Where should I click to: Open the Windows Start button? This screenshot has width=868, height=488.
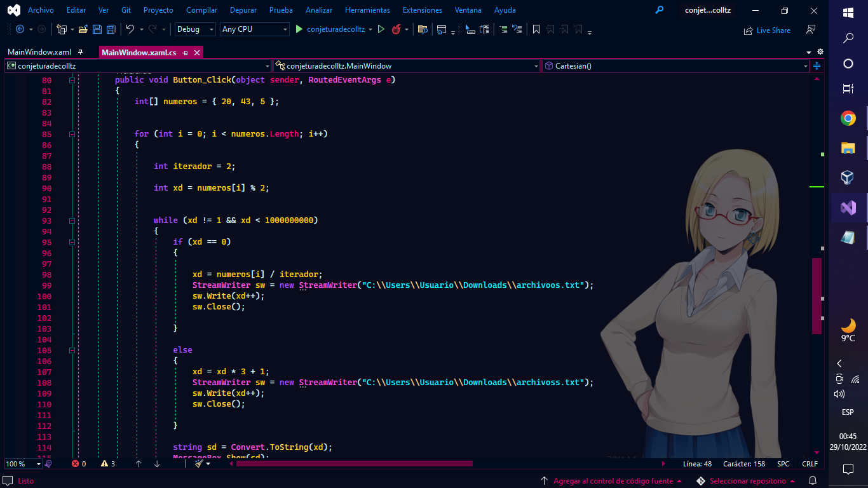(848, 12)
